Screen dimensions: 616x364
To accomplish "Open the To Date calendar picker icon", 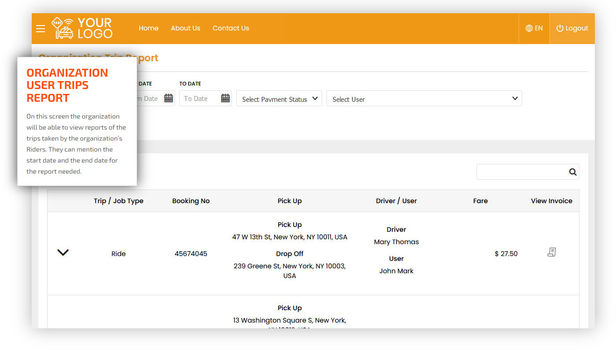I will coord(226,98).
